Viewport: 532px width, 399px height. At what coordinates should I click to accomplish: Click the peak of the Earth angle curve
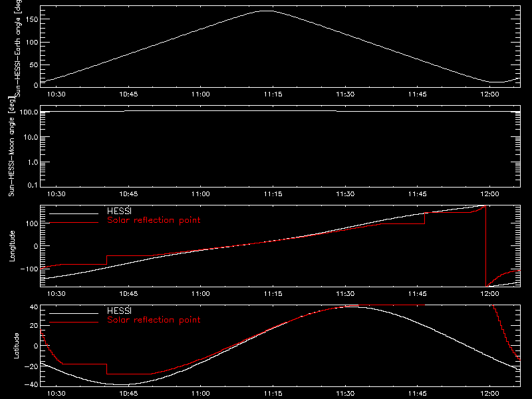coord(267,11)
